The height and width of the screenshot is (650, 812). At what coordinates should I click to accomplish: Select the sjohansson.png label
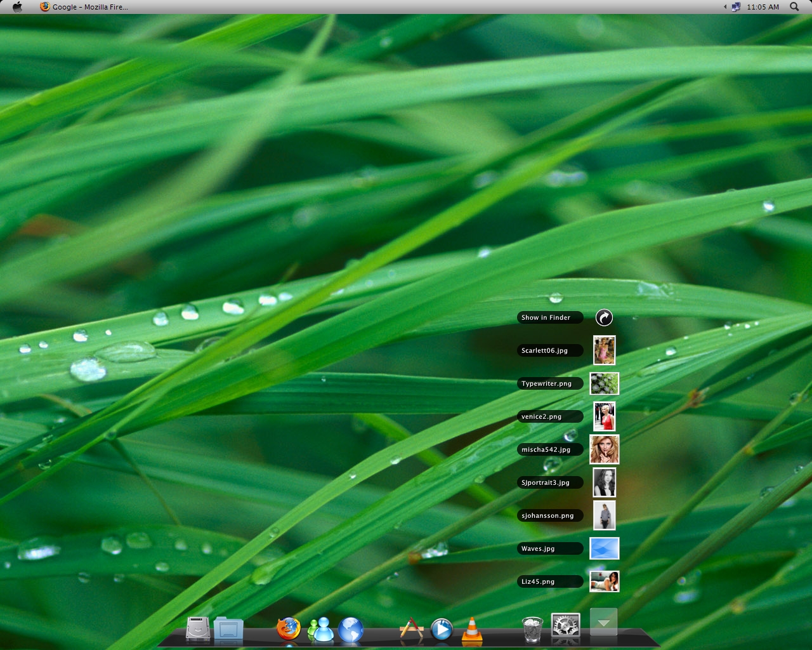click(550, 515)
